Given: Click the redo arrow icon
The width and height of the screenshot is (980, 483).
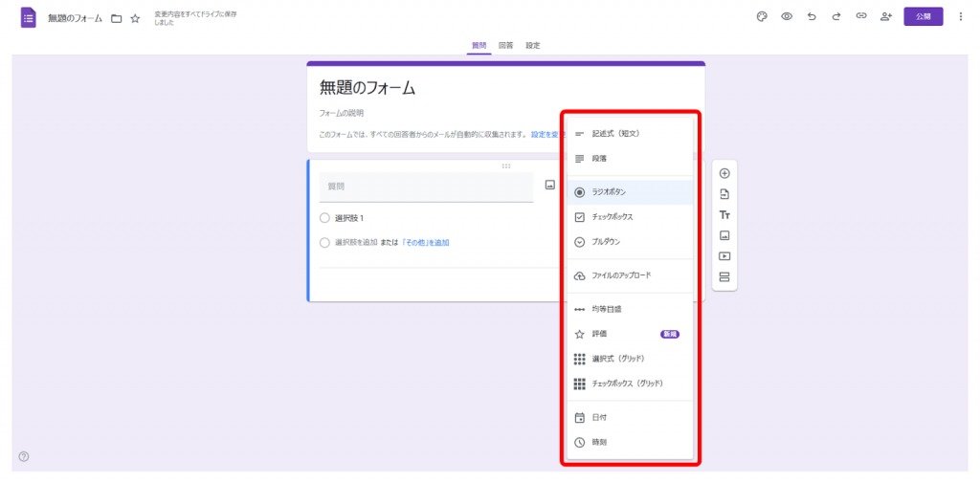Looking at the screenshot, I should pyautogui.click(x=835, y=17).
